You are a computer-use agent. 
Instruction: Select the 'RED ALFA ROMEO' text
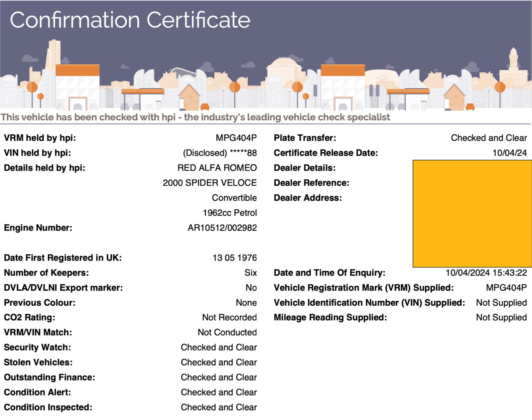coord(217,168)
